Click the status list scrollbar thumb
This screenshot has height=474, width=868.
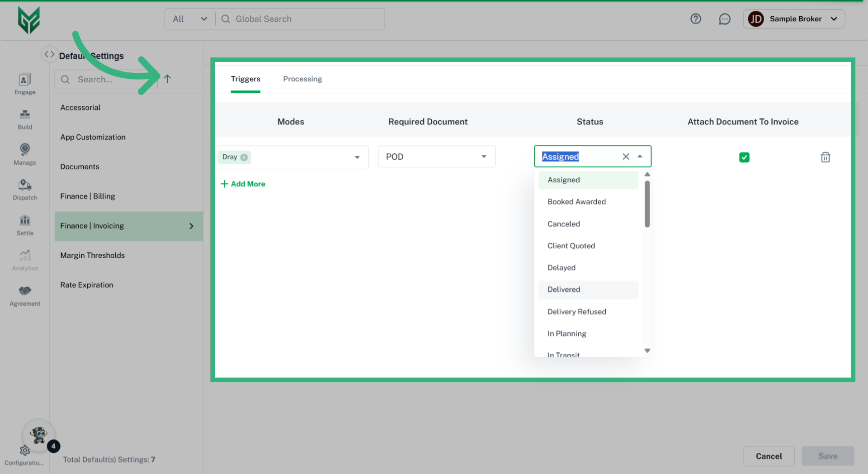[x=647, y=204]
